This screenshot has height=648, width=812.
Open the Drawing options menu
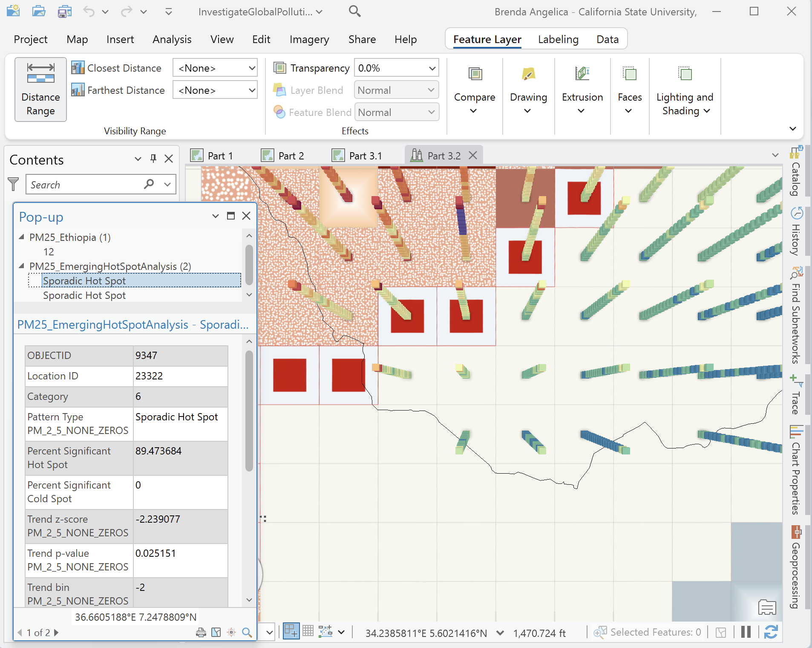pyautogui.click(x=528, y=90)
